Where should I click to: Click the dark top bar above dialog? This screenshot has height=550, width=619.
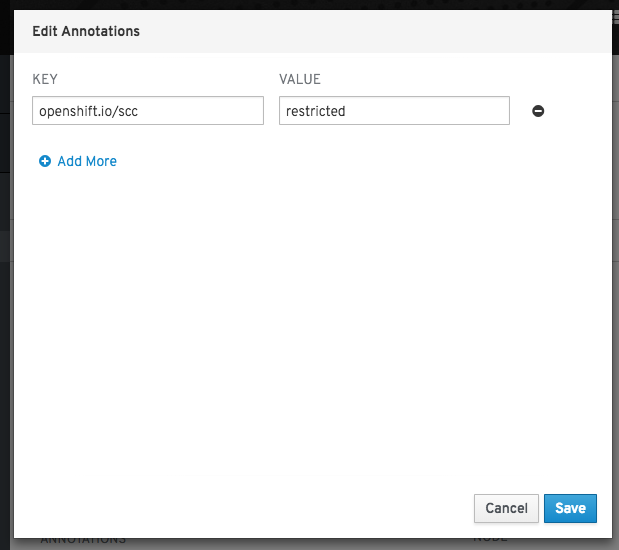tap(300, 4)
